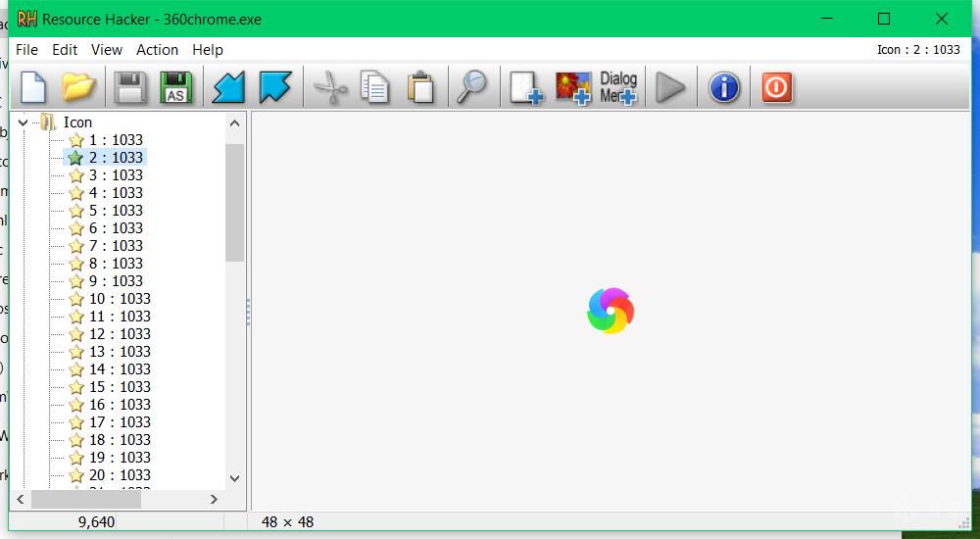Screen dimensions: 980x539
Task: Select icon resource 15 : 1033
Action: [x=120, y=386]
